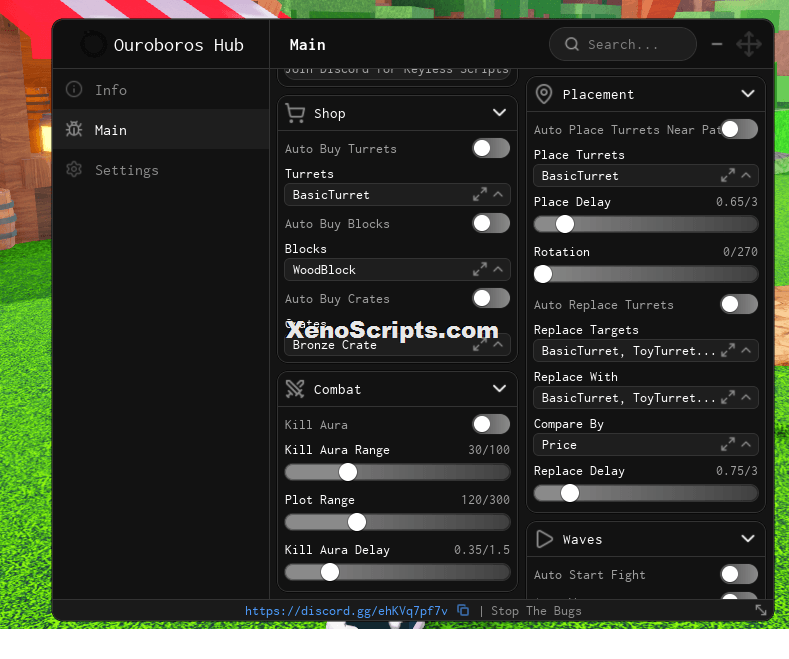Viewport: 789px width, 659px height.
Task: Expand the Replace Targets list fullscreen icon
Action: click(728, 351)
